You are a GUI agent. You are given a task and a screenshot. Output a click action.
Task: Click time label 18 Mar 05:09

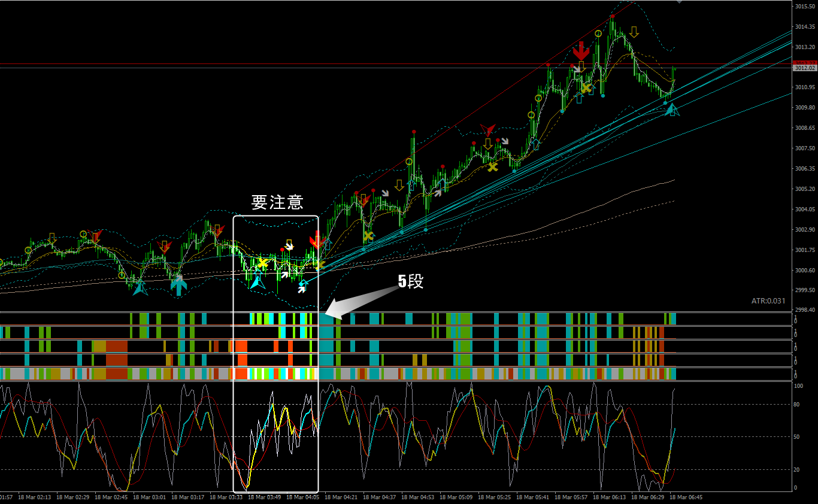(x=457, y=497)
